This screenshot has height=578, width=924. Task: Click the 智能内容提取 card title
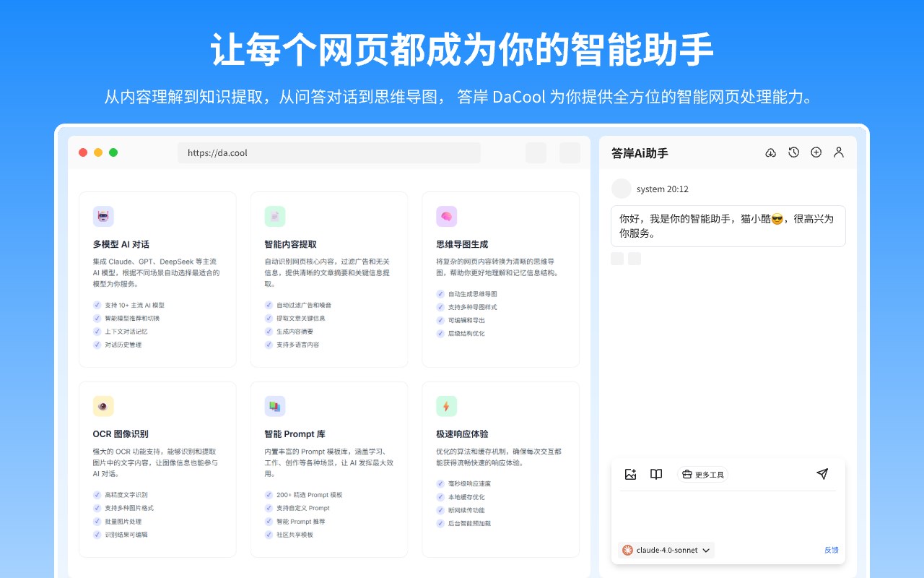click(290, 244)
